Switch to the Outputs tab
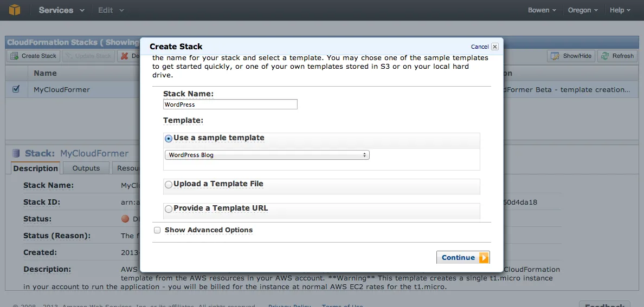 [86, 168]
